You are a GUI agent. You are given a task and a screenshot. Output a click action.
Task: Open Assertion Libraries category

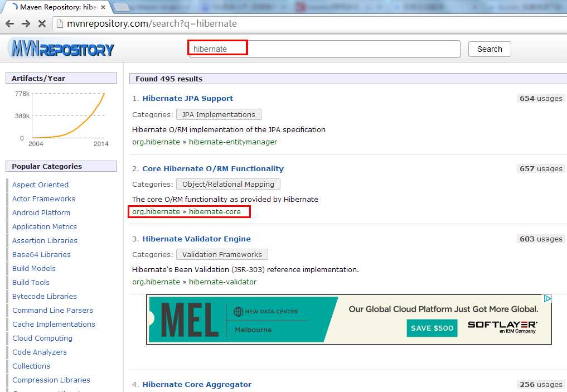click(45, 240)
